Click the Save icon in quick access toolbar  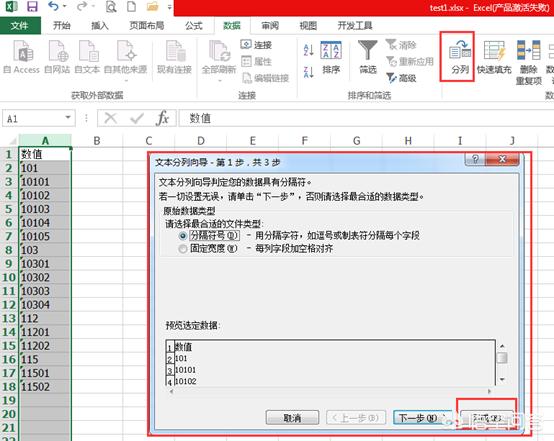click(x=32, y=6)
